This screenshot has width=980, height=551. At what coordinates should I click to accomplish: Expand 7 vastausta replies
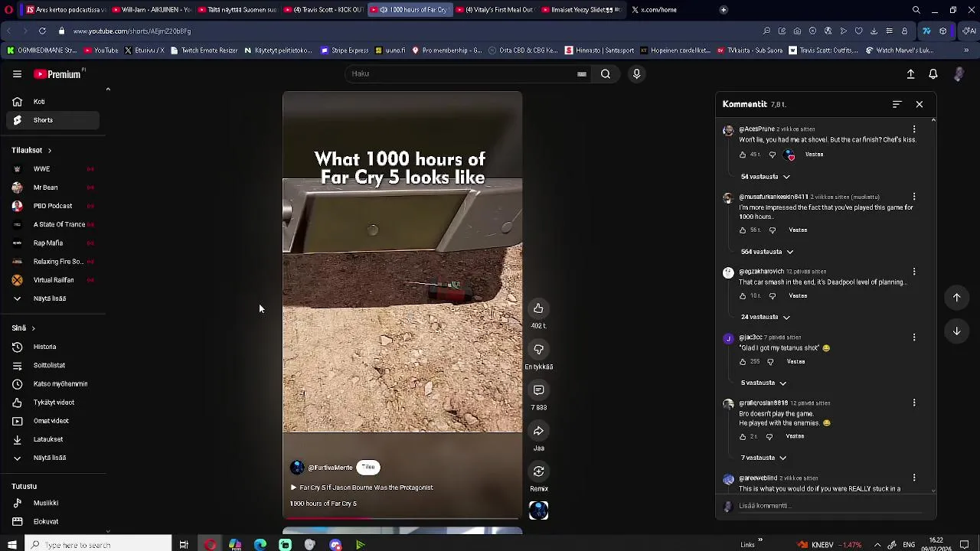pos(763,458)
